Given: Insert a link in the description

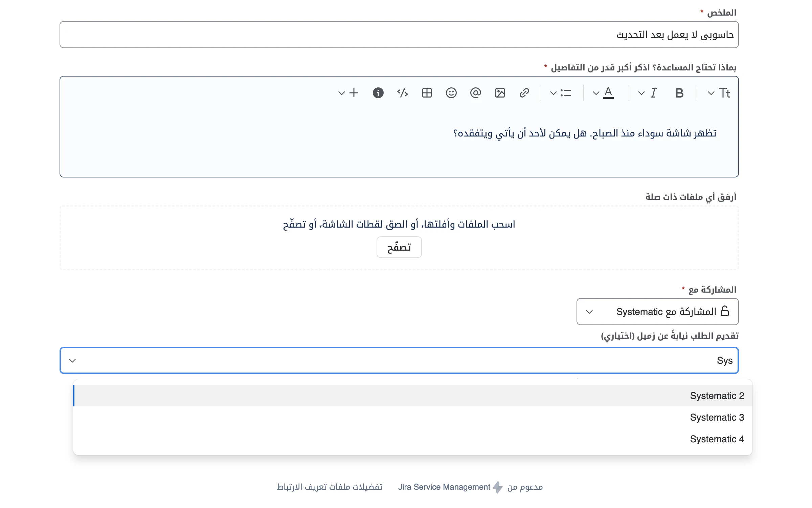Looking at the screenshot, I should [524, 93].
